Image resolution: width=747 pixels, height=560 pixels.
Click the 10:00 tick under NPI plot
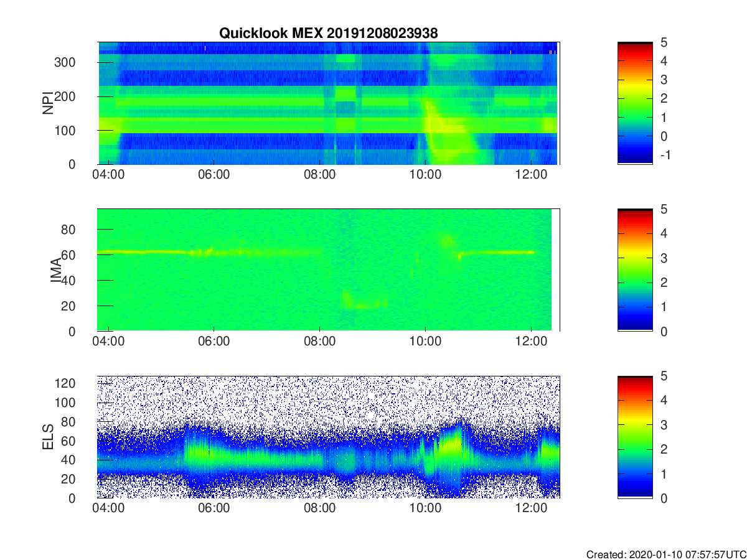pyautogui.click(x=425, y=174)
